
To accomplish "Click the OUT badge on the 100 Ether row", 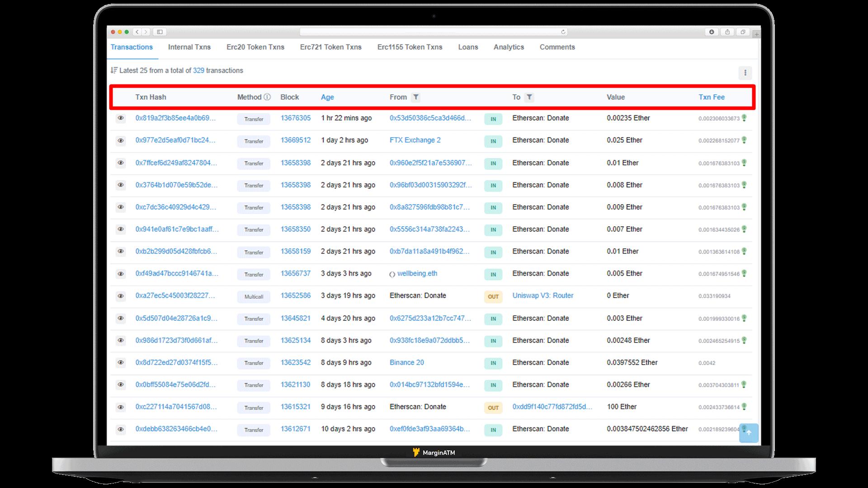I will pos(493,408).
